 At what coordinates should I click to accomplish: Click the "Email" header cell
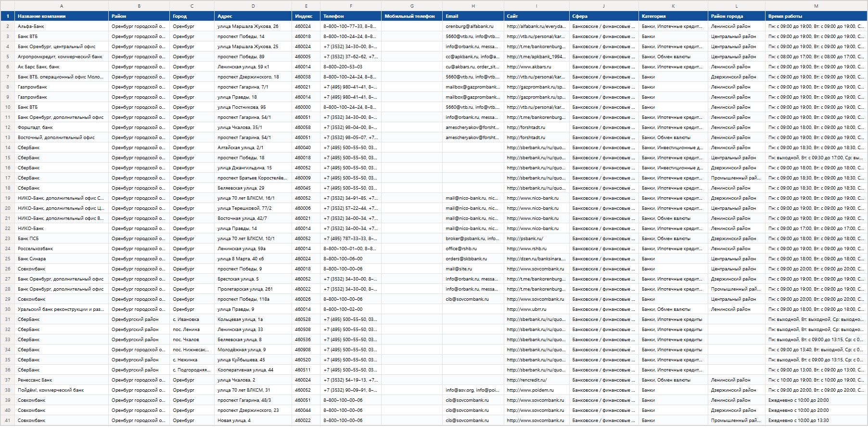[x=473, y=16]
